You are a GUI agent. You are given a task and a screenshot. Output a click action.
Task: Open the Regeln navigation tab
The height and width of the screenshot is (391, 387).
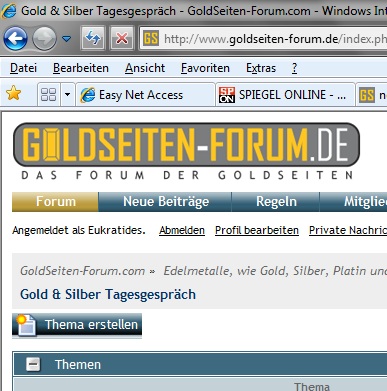tap(276, 202)
